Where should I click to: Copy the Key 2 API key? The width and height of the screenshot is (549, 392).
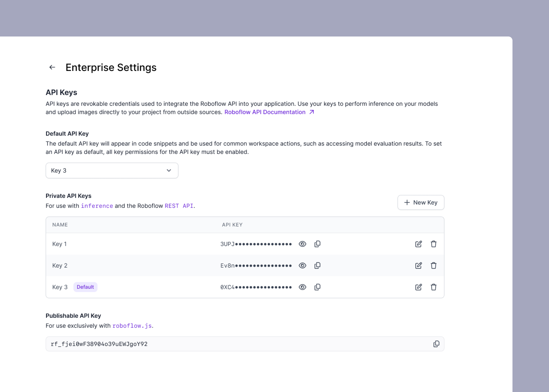317,265
